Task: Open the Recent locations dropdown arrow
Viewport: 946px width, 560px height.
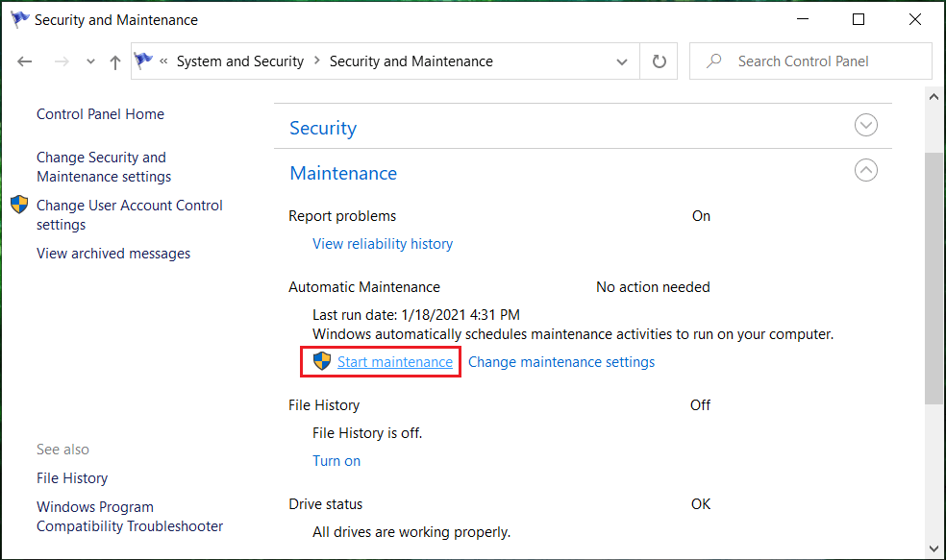Action: pyautogui.click(x=90, y=61)
